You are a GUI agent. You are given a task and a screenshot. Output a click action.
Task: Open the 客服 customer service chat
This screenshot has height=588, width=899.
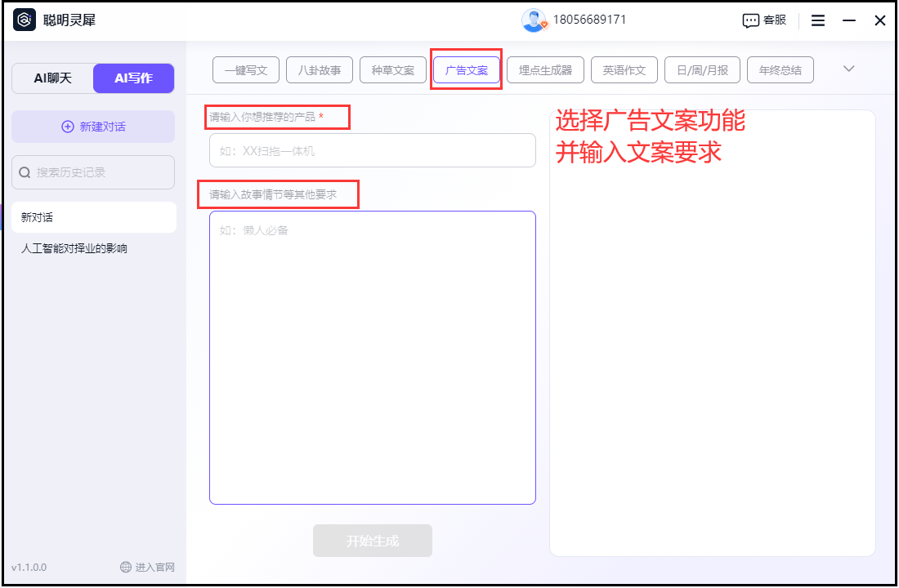pyautogui.click(x=763, y=20)
